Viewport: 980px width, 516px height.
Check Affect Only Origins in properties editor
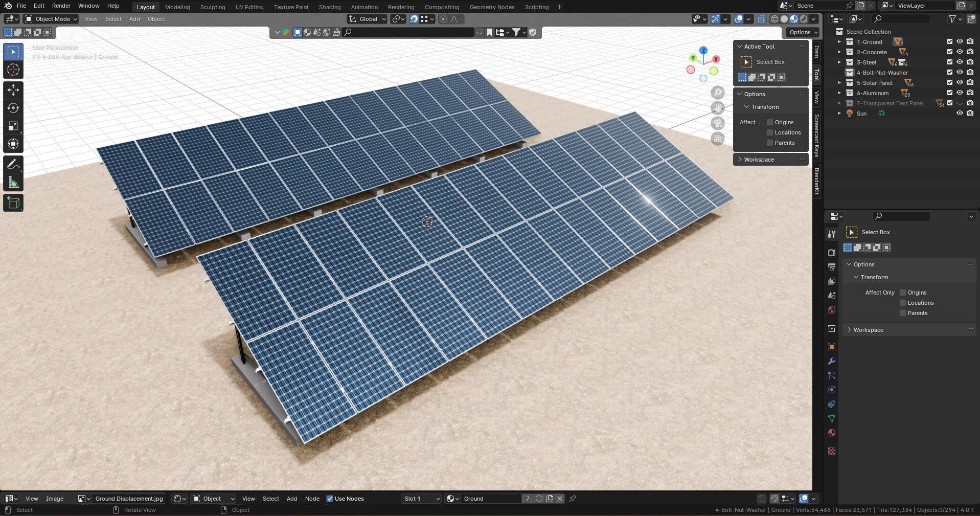903,293
